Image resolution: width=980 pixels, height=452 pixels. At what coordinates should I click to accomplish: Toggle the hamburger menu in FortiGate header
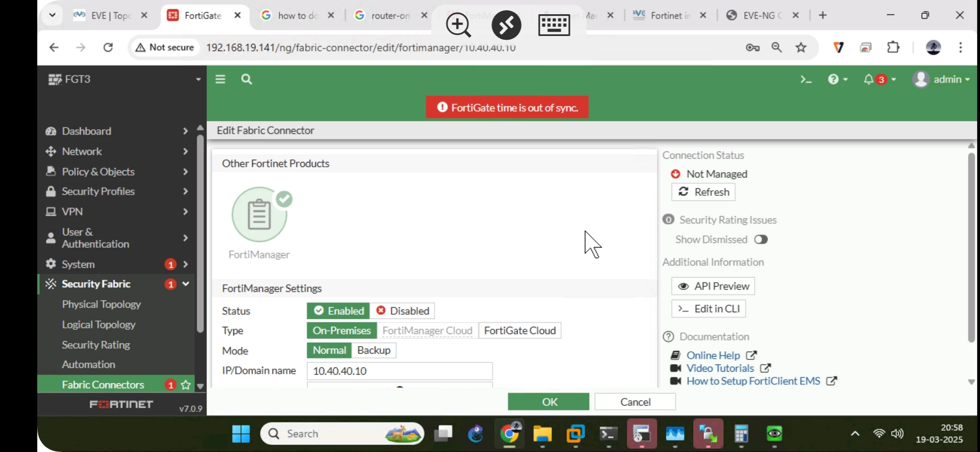[x=220, y=79]
